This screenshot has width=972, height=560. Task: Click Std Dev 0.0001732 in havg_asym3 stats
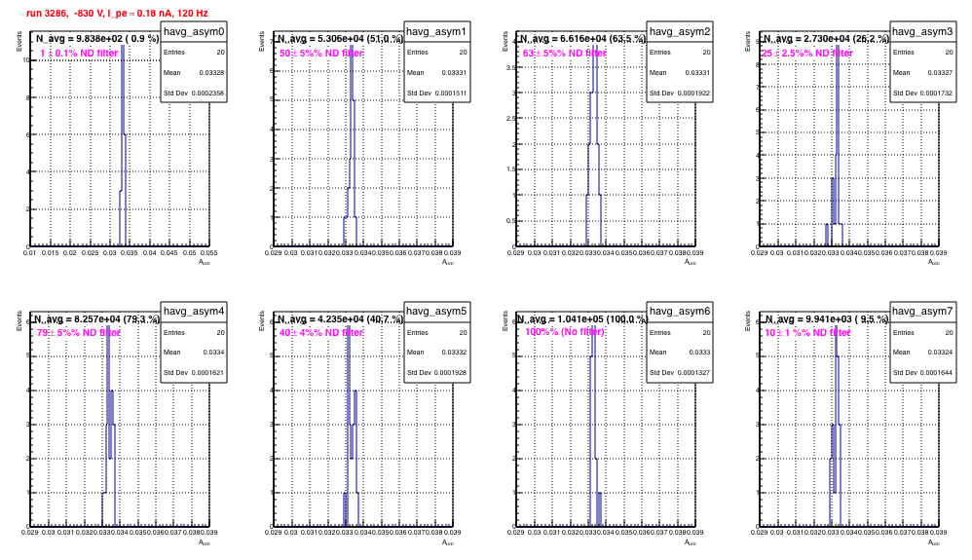[922, 93]
